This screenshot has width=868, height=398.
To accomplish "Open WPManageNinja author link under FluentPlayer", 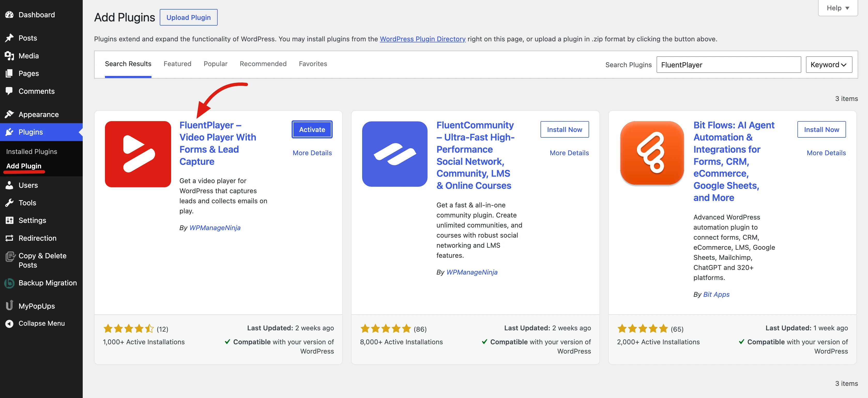I will coord(215,228).
